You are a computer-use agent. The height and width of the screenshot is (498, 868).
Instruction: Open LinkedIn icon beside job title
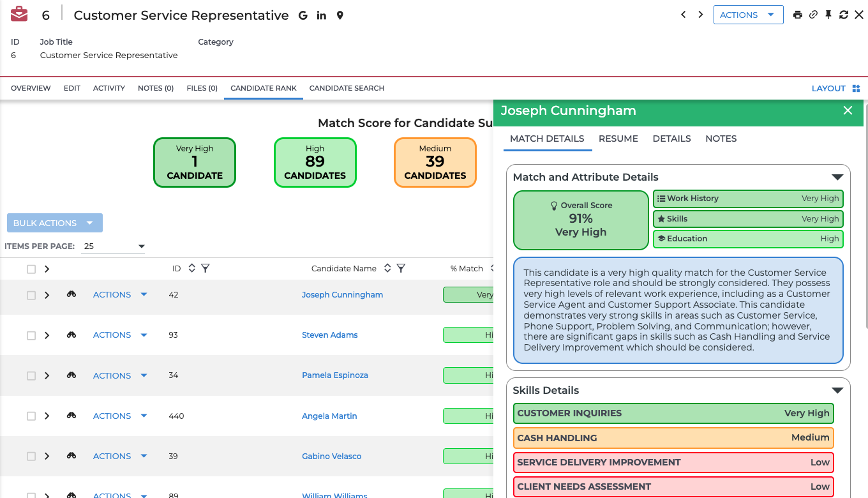tap(322, 15)
